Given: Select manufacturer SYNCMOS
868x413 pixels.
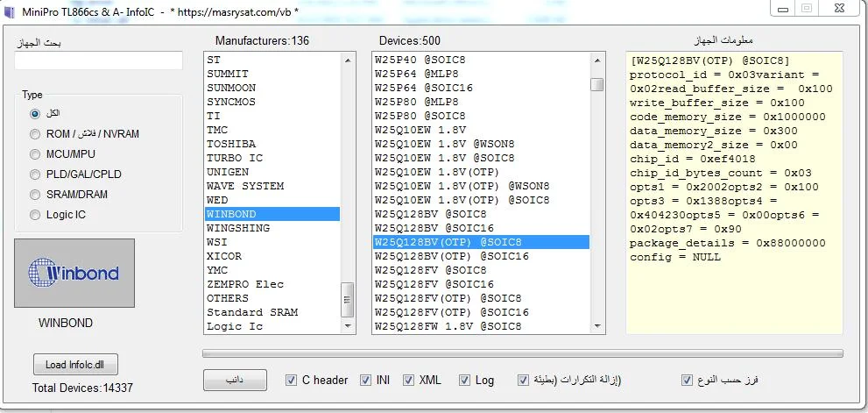Looking at the screenshot, I should pyautogui.click(x=272, y=102).
